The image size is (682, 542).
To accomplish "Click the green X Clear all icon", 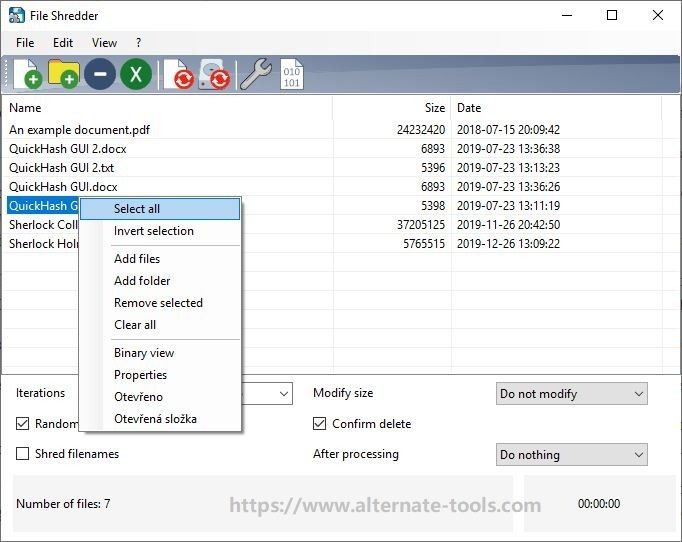I will tap(136, 74).
